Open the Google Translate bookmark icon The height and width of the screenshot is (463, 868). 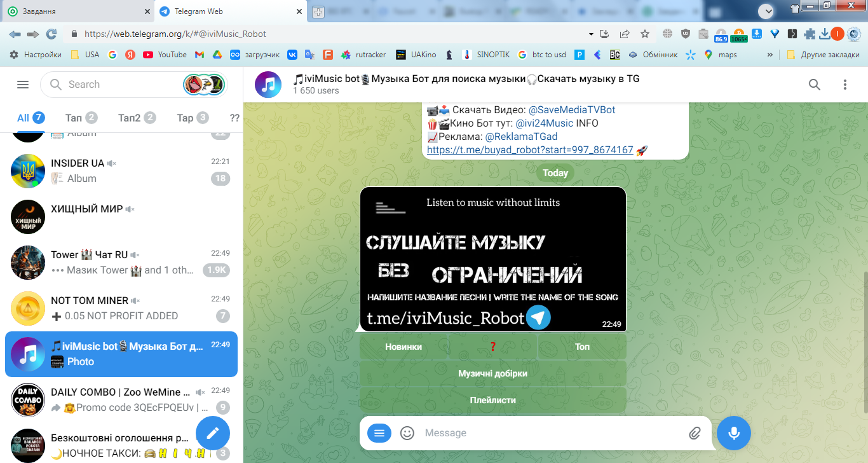309,55
